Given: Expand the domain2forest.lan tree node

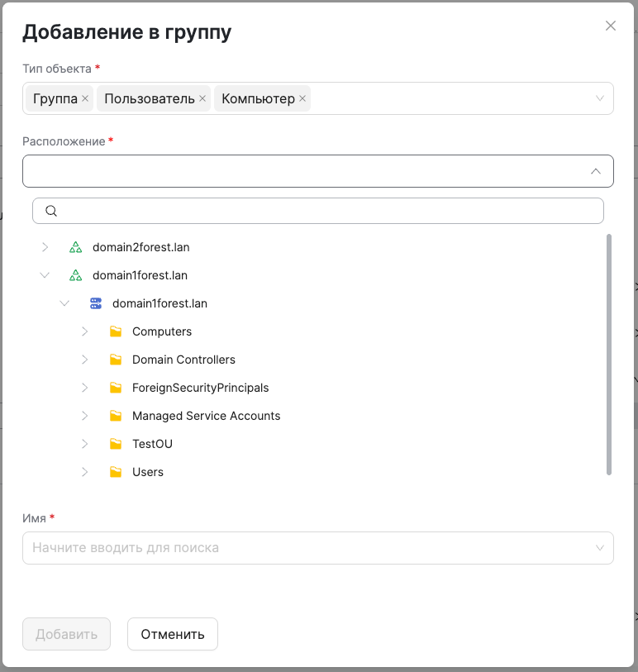Looking at the screenshot, I should (x=45, y=246).
